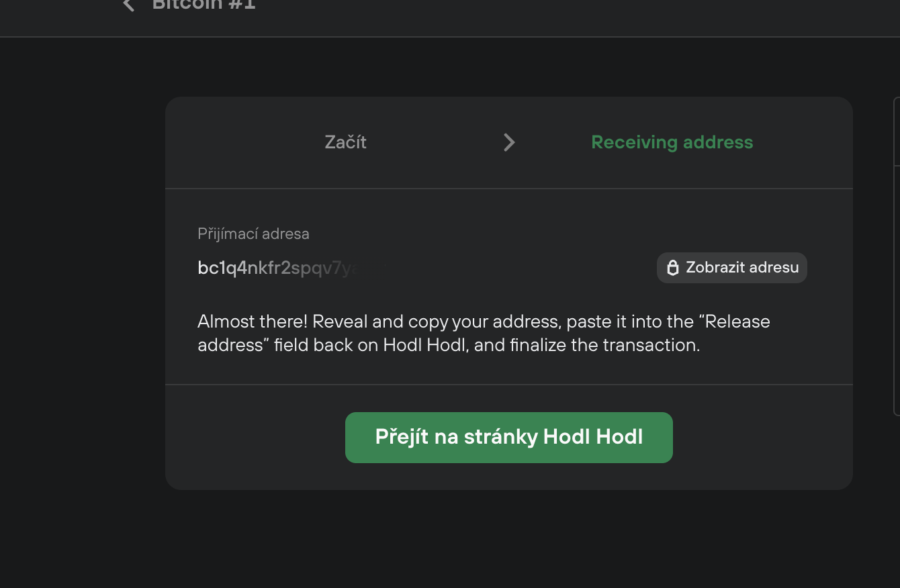Click the truncated bc1q4nkfr2spqv7y address text
Image resolution: width=900 pixels, height=588 pixels.
coord(282,267)
